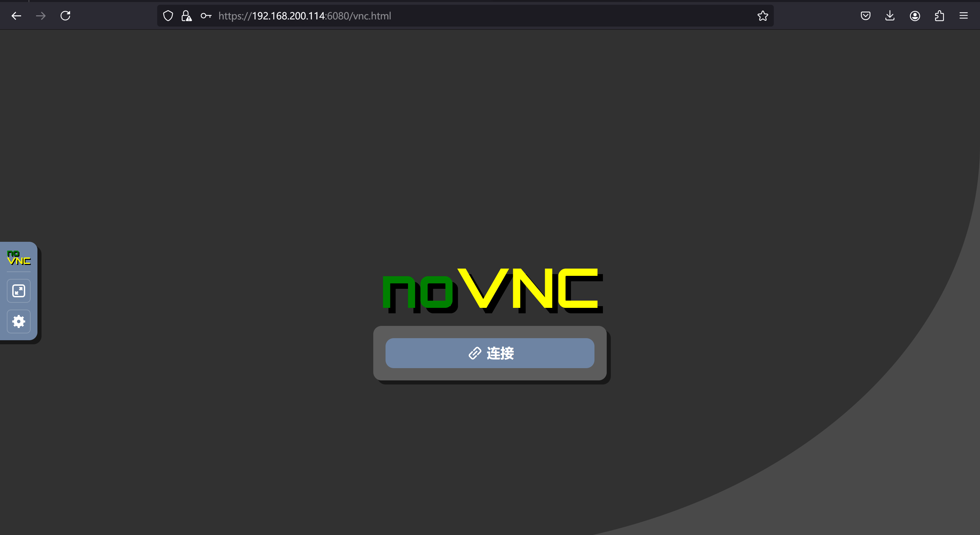
Task: Click the link icon inside the connect button
Action: tap(474, 353)
